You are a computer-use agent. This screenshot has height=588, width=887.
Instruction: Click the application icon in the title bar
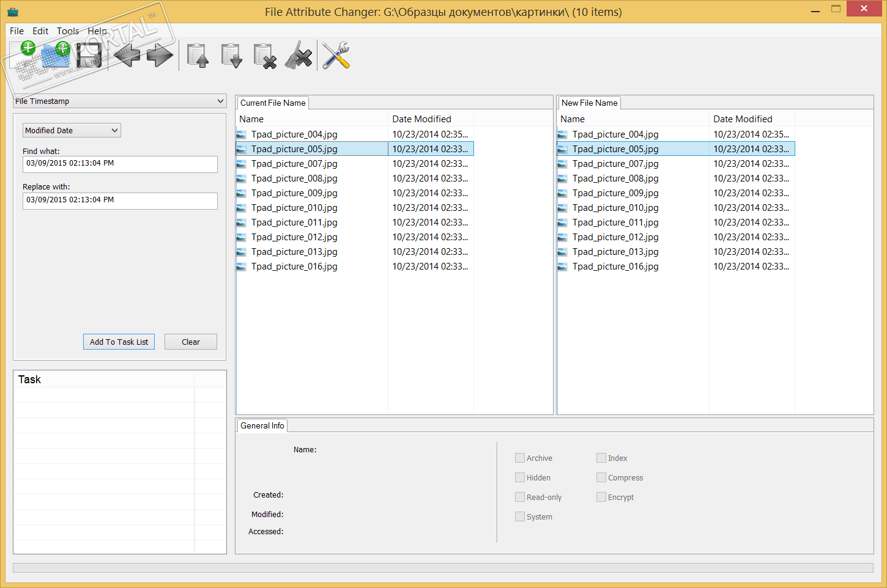(x=13, y=12)
